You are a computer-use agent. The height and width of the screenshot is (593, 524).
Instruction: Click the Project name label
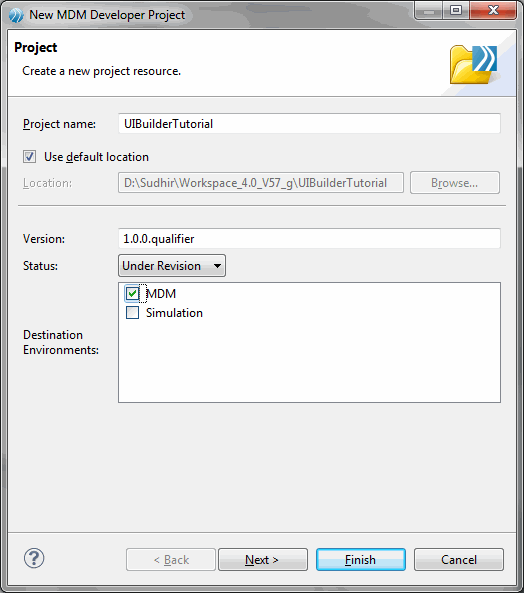[59, 124]
